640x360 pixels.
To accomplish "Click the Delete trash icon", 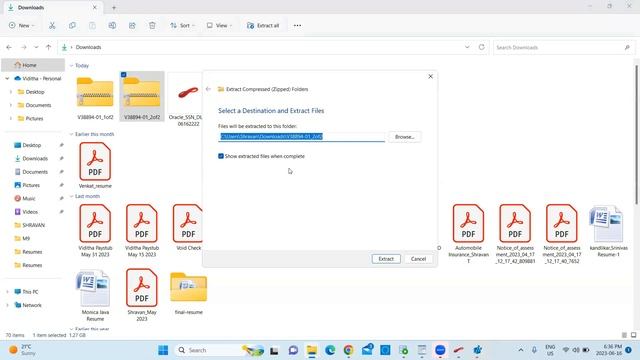I will 152,25.
